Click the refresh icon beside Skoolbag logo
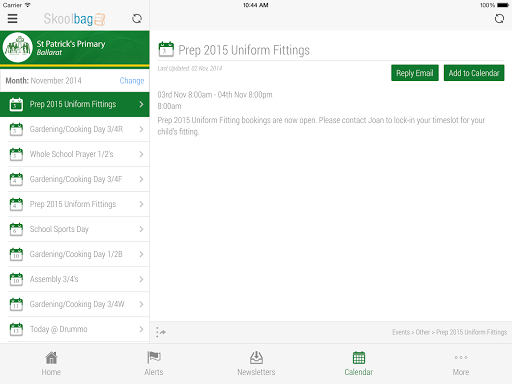 (137, 19)
